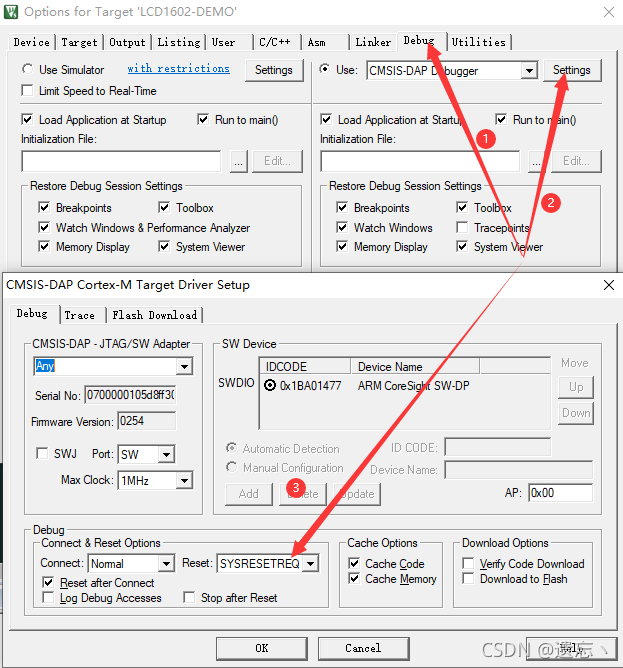This screenshot has width=623, height=668.
Task: Toggle Watch Windows & Performance Analyzer
Action: (44, 227)
